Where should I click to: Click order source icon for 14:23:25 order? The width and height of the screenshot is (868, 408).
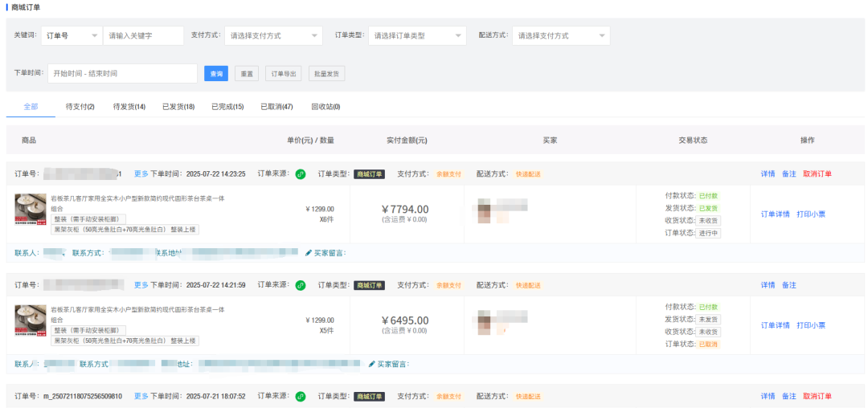(301, 173)
